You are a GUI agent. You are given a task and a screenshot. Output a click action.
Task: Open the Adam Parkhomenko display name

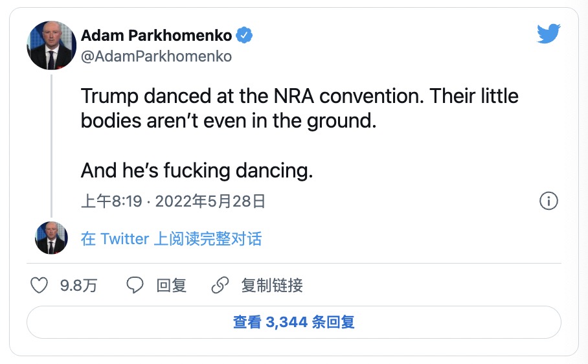(x=155, y=35)
